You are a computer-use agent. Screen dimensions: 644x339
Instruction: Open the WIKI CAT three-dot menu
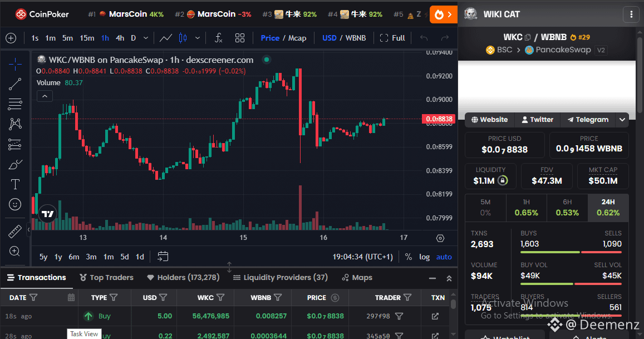tap(631, 14)
